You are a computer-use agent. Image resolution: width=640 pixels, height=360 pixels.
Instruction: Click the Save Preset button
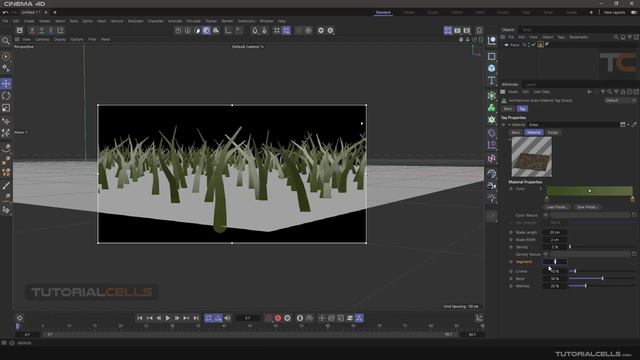pos(587,207)
